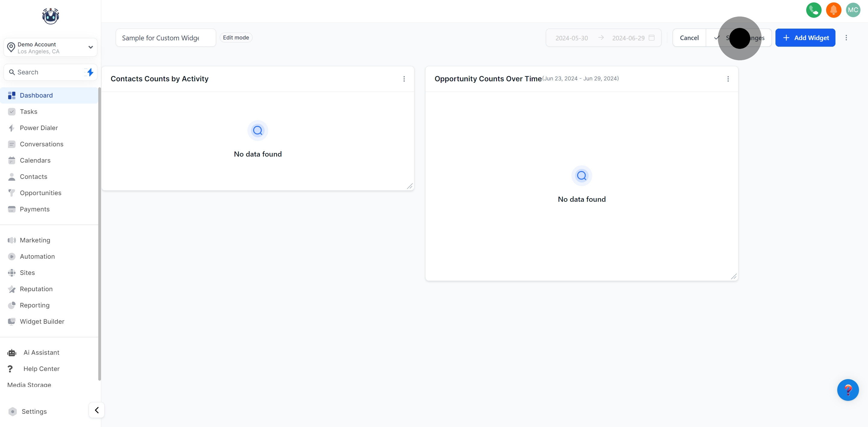Viewport: 868px width, 427px height.
Task: Open Widget Builder from the sidebar
Action: pyautogui.click(x=42, y=322)
